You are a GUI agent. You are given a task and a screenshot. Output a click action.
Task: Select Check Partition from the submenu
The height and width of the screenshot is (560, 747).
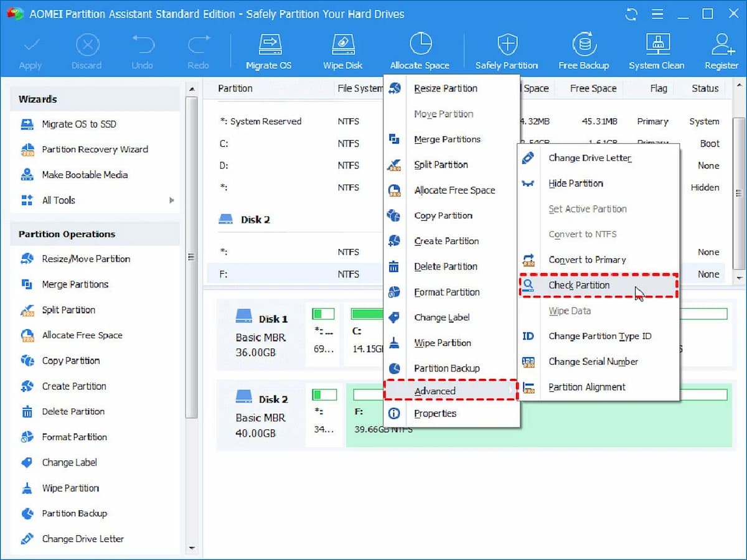pyautogui.click(x=579, y=285)
